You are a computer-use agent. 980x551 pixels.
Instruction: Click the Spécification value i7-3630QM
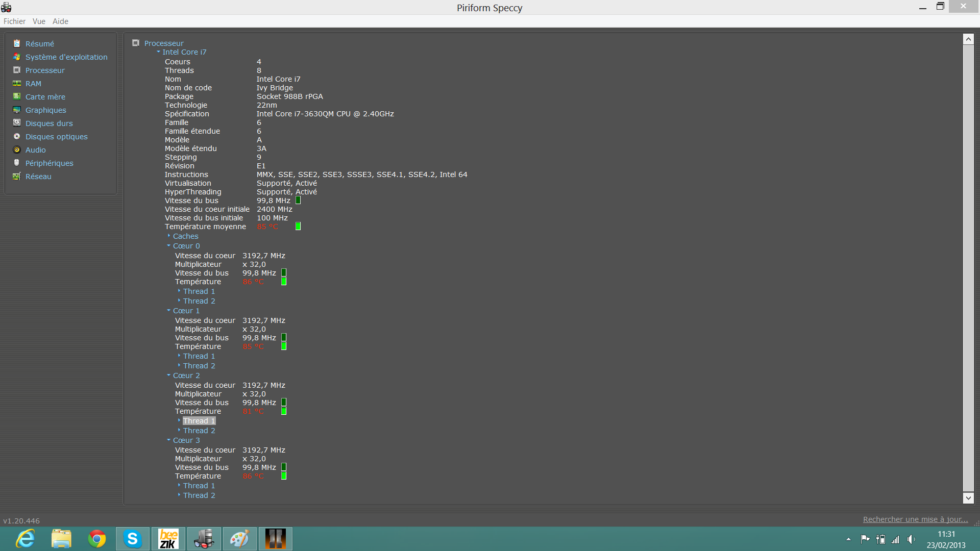point(325,114)
